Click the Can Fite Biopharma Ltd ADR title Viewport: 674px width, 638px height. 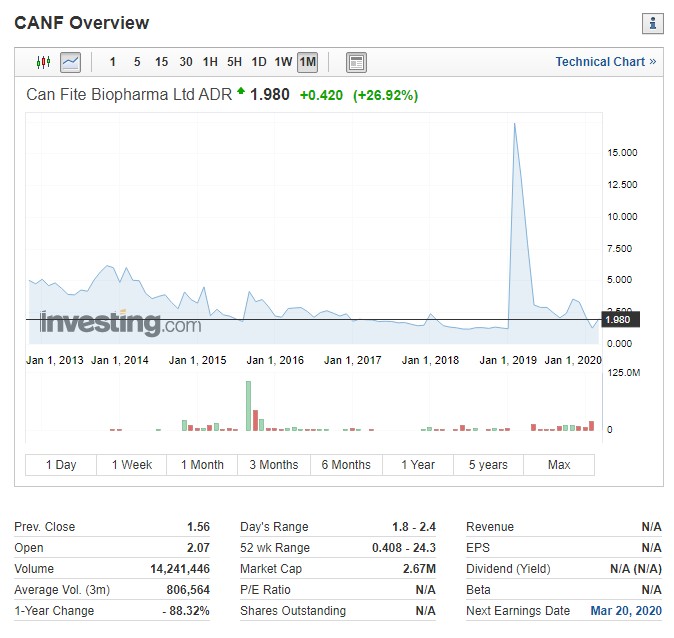[129, 95]
